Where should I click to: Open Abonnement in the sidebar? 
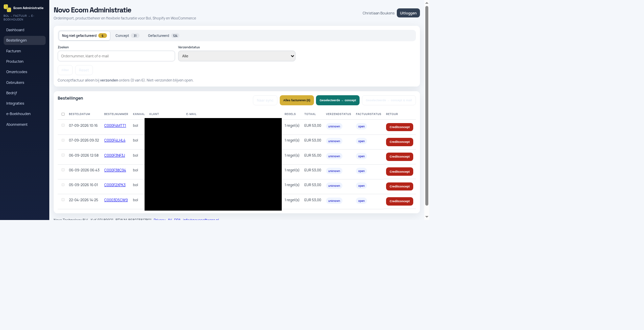click(24, 124)
